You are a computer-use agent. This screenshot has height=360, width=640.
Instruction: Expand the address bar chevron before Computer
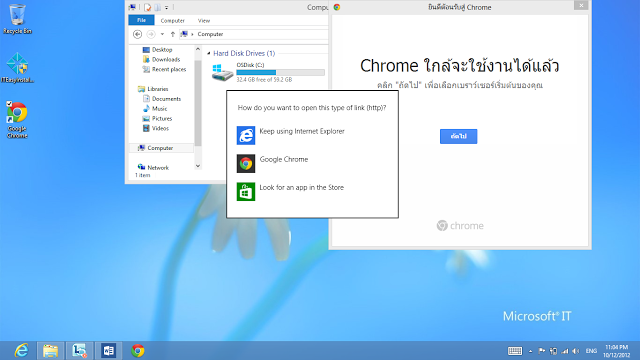192,34
